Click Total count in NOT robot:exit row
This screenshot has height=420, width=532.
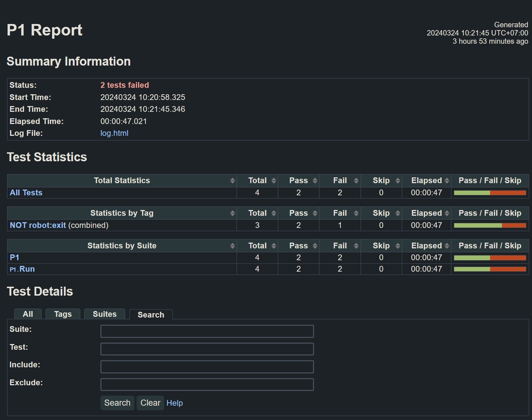[x=257, y=226]
